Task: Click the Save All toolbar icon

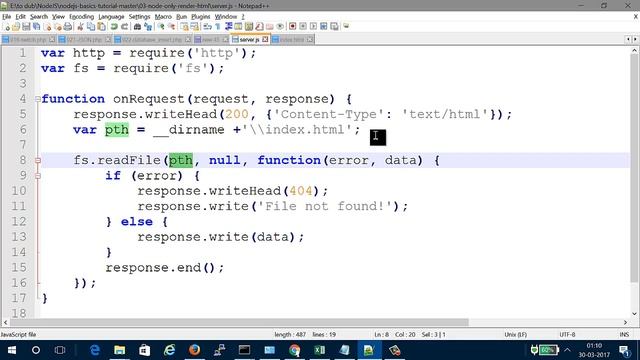Action: click(37, 27)
